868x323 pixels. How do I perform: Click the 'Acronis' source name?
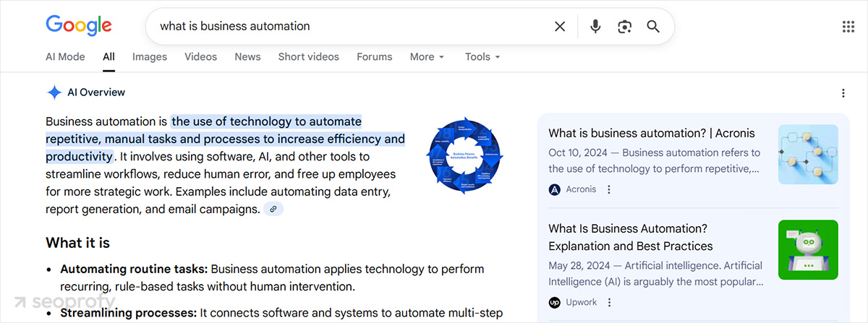(582, 189)
